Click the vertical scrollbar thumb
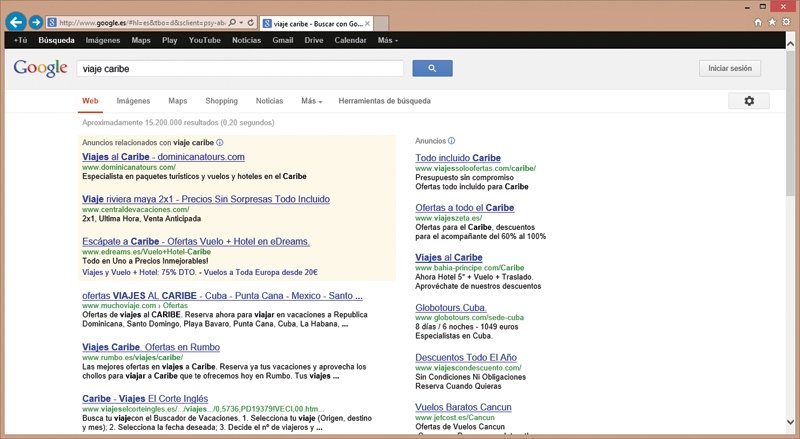 (x=791, y=123)
